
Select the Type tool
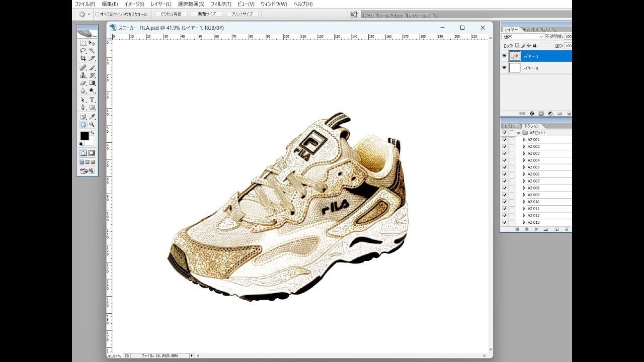point(92,100)
